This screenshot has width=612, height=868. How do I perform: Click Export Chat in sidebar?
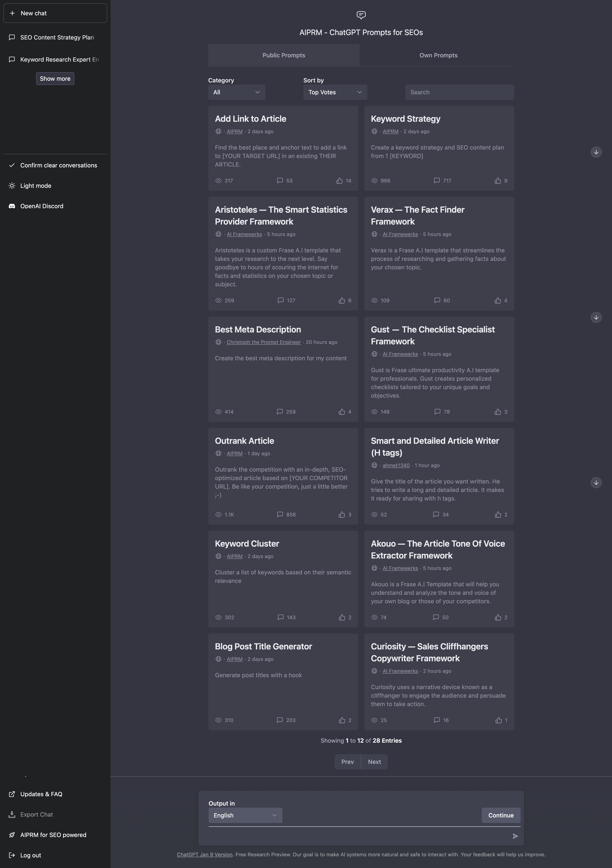(55, 814)
